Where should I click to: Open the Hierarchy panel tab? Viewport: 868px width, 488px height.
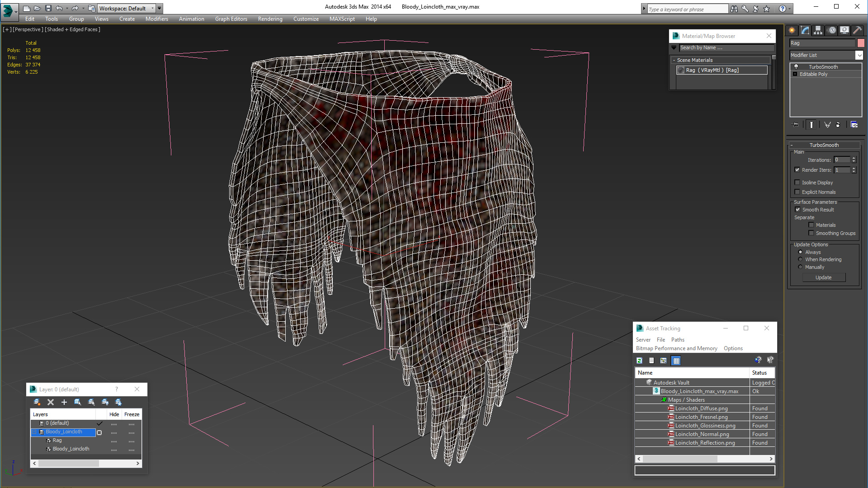coord(818,30)
